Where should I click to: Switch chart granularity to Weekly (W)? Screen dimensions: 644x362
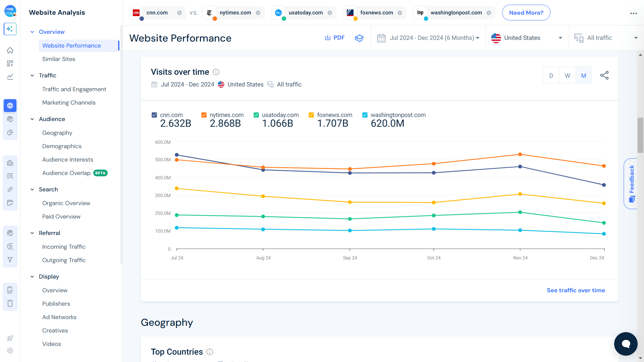[568, 75]
